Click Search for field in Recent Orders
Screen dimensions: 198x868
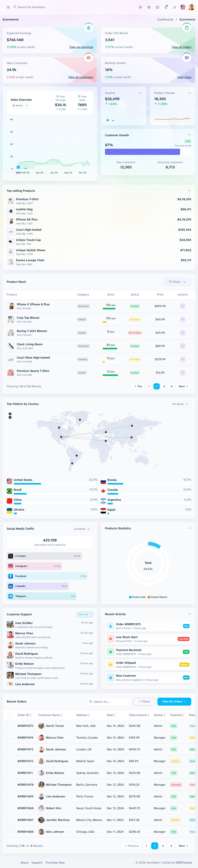(109, 702)
